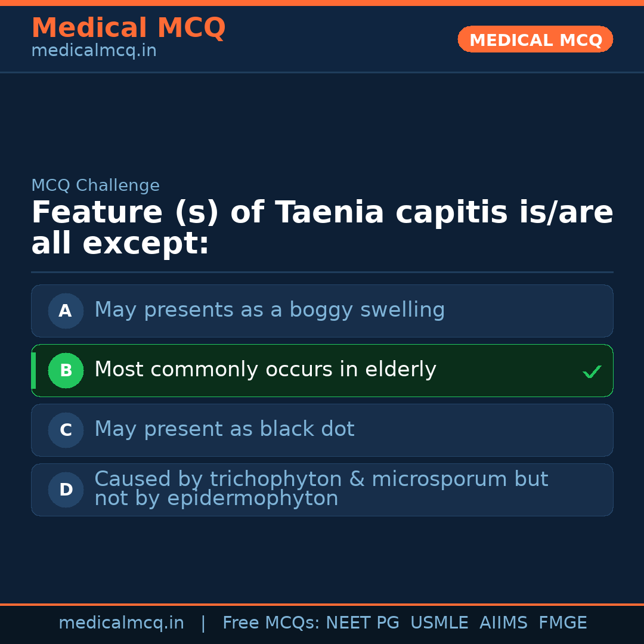Click 'Free MCQs:' text in the footer
This screenshot has height=644, width=644.
271,623
